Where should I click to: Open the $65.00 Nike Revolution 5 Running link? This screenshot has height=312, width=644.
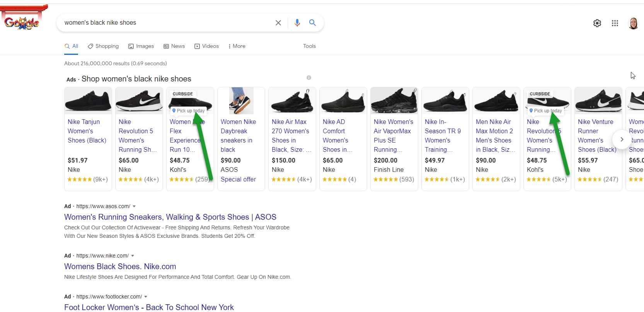coord(138,136)
